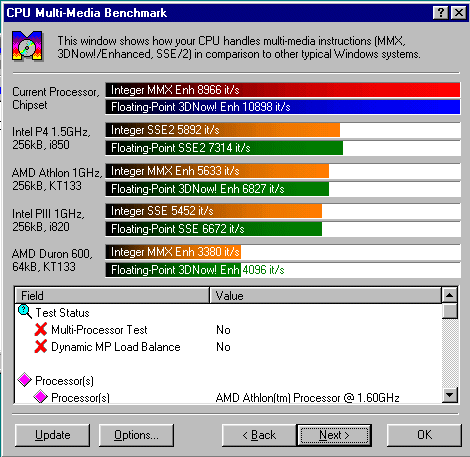Click the blue Floating-Point 3DNow! Enh 10898 bar

(283, 107)
